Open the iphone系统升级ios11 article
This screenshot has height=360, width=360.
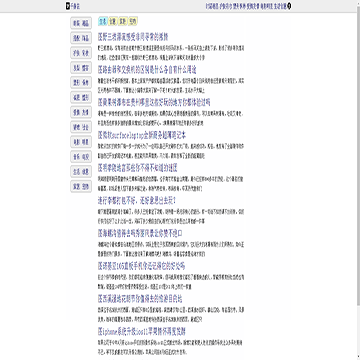tap(142, 331)
